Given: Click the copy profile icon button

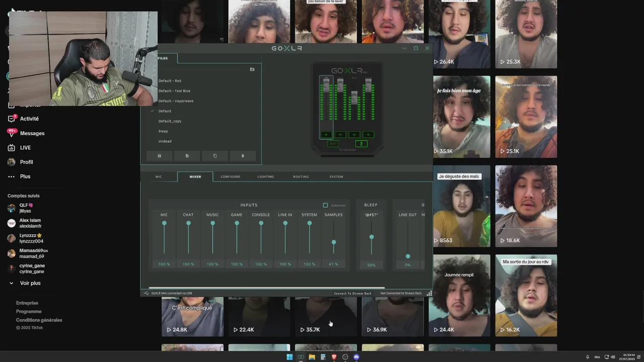Looking at the screenshot, I should 215,156.
